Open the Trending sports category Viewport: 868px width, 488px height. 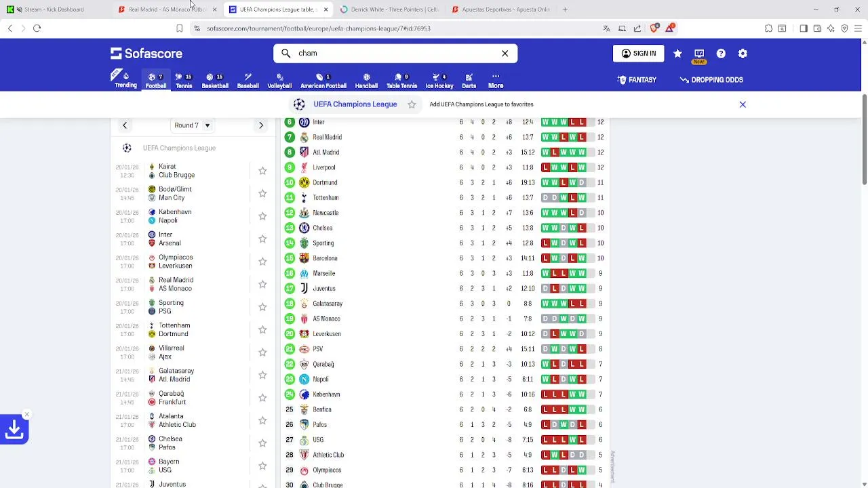125,80
